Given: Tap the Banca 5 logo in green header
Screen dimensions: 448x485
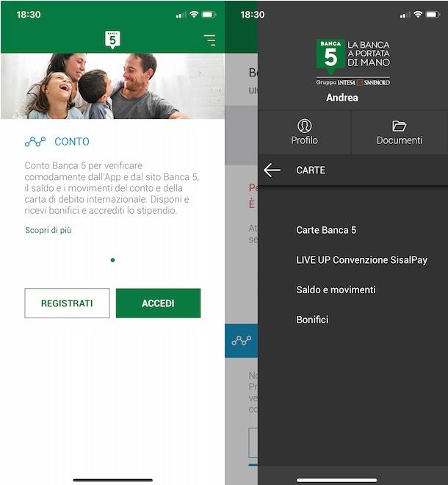Looking at the screenshot, I should coord(112,40).
